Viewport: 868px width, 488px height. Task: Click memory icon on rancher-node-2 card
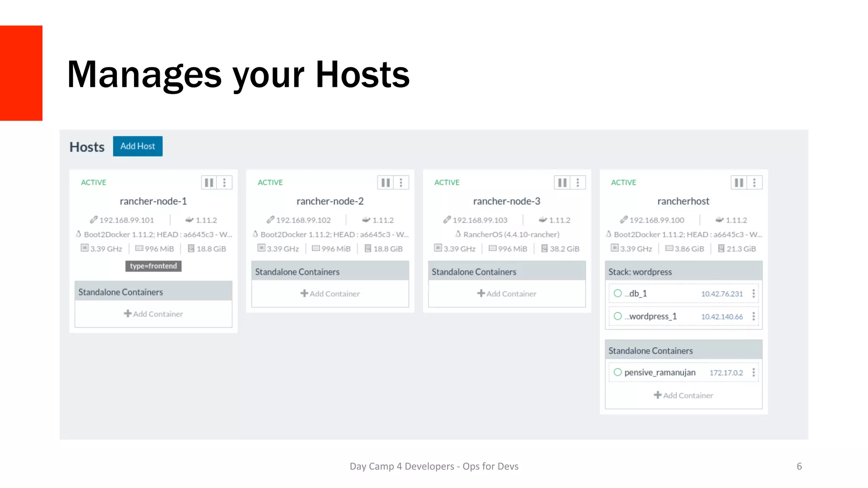(x=316, y=248)
